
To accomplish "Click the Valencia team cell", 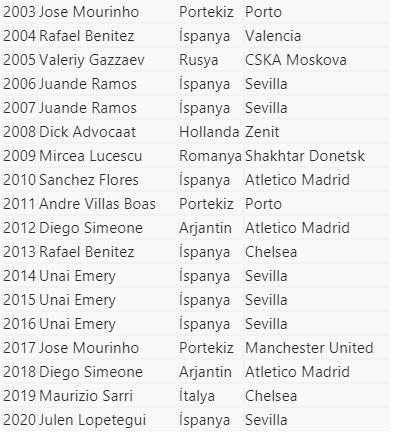I will click(x=273, y=36).
